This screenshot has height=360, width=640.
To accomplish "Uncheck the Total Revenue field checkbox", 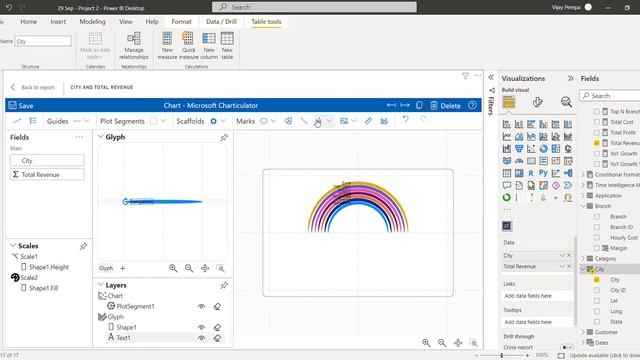I will coord(597,143).
